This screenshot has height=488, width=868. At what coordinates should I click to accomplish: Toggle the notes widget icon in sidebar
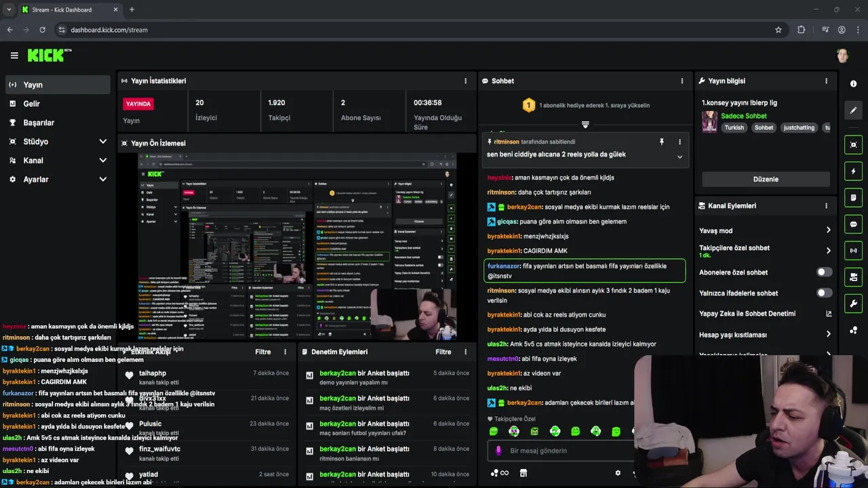pyautogui.click(x=853, y=198)
